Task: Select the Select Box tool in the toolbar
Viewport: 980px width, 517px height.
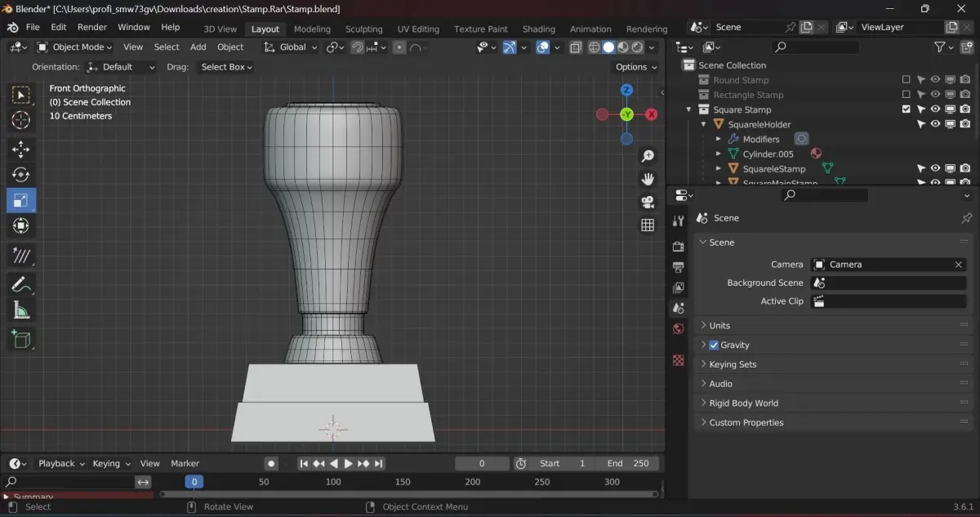Action: click(21, 95)
